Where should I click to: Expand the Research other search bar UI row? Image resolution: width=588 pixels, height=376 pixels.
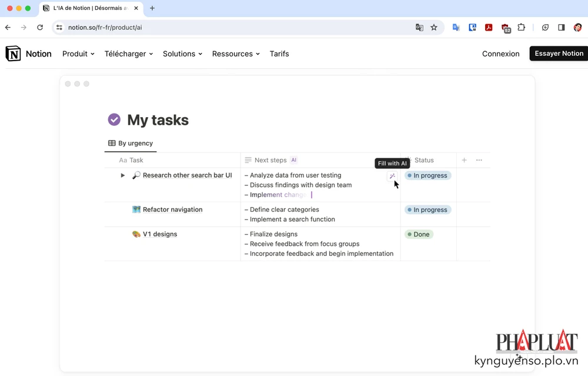click(123, 175)
